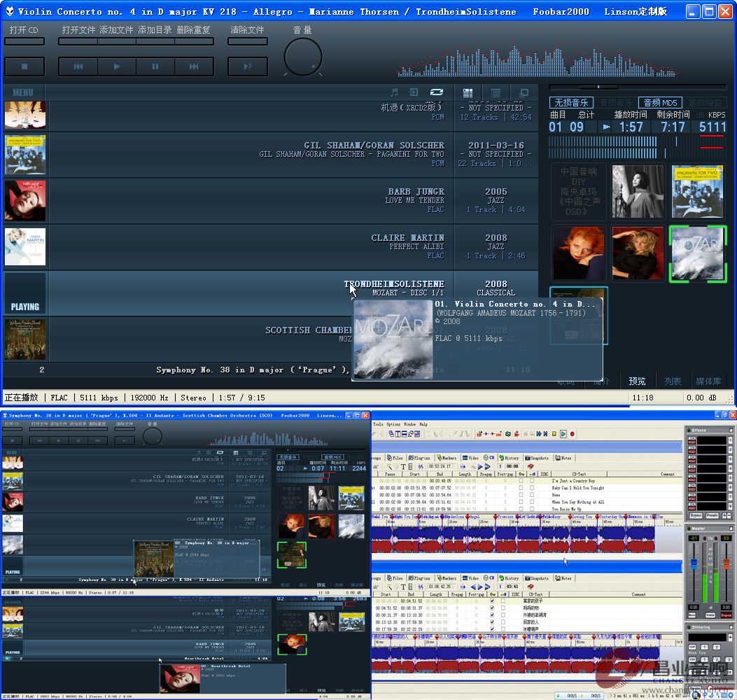Collapse the Master panel using its corner button
Viewport: 737px width, 700px height.
pyautogui.click(x=731, y=528)
